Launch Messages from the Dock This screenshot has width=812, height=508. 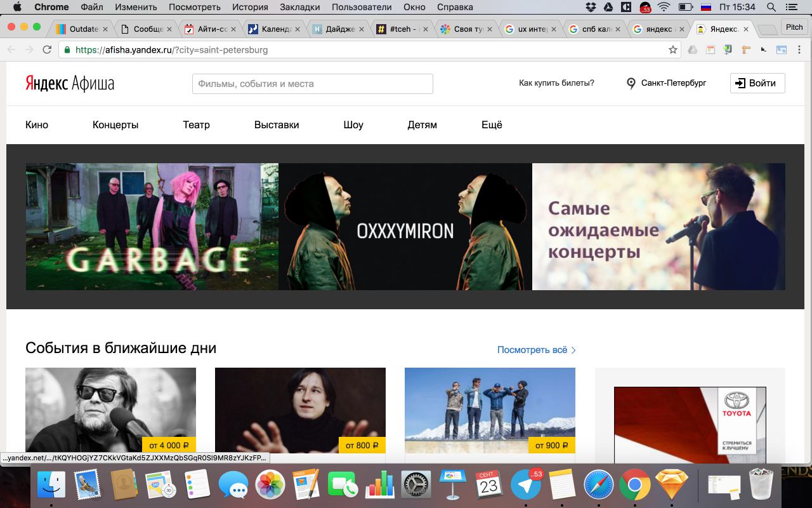[x=233, y=486]
